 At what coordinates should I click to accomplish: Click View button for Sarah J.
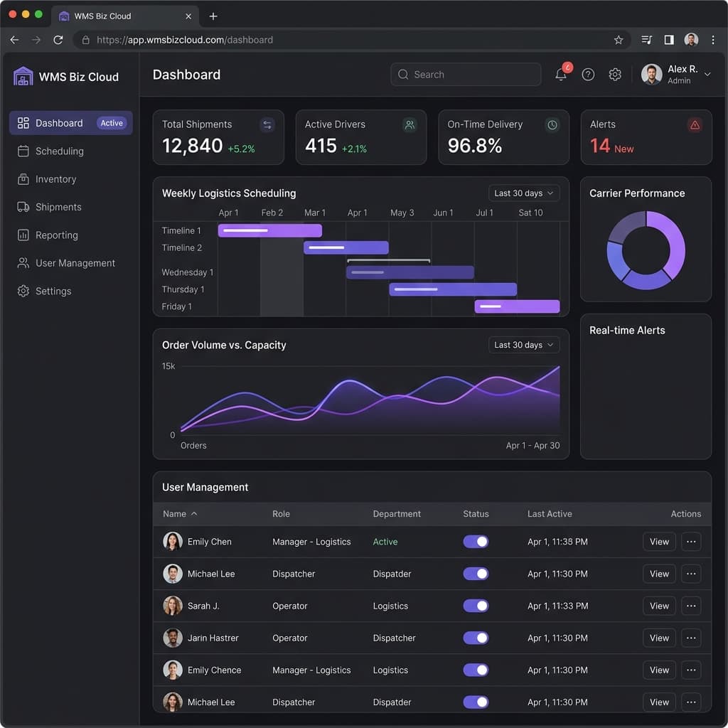click(x=659, y=606)
